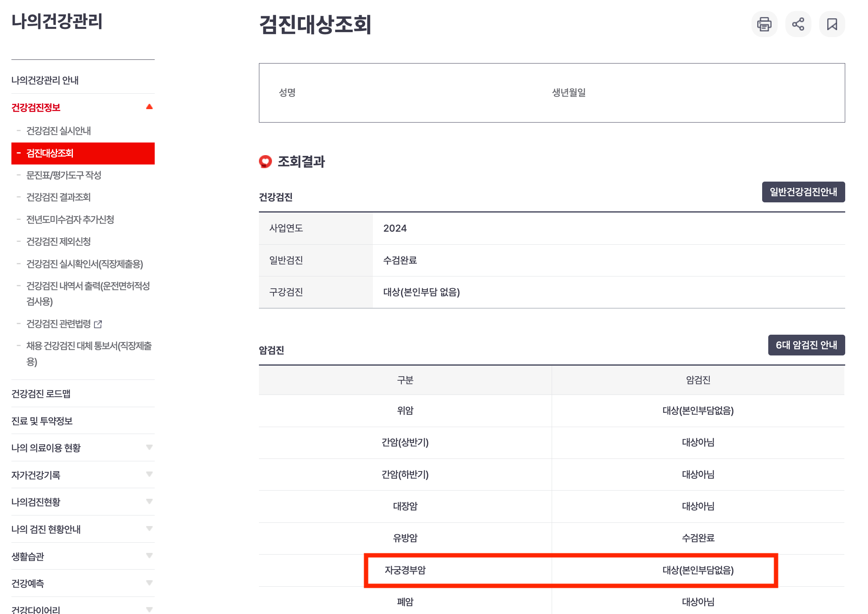Expand the 자가건강기록 submenu arrow
The height and width of the screenshot is (614, 868).
point(149,474)
